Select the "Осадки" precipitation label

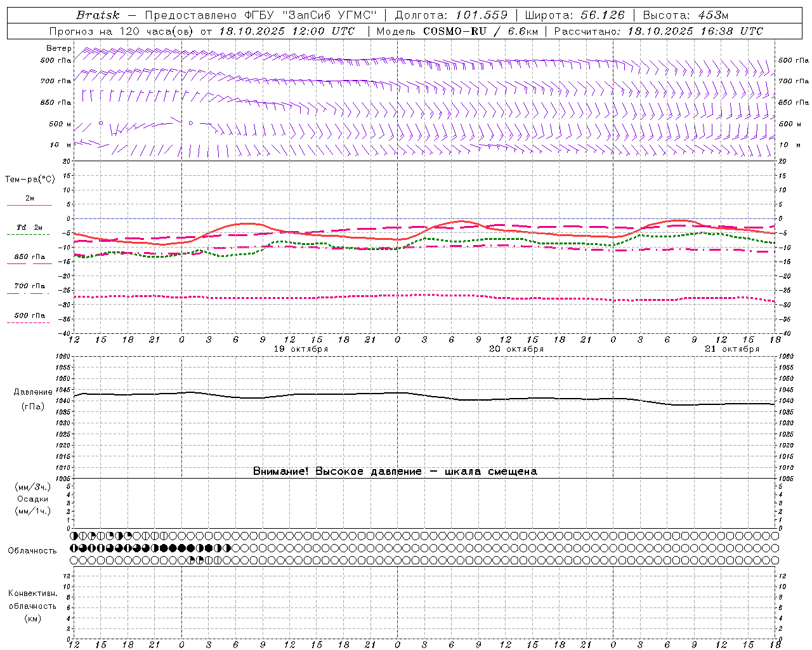(x=33, y=499)
